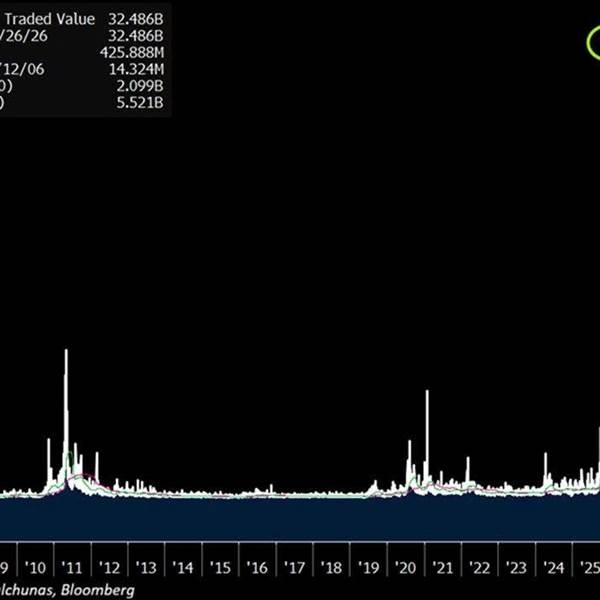This screenshot has width=600, height=600.
Task: Click the 2.099B legend value
Action: click(140, 86)
